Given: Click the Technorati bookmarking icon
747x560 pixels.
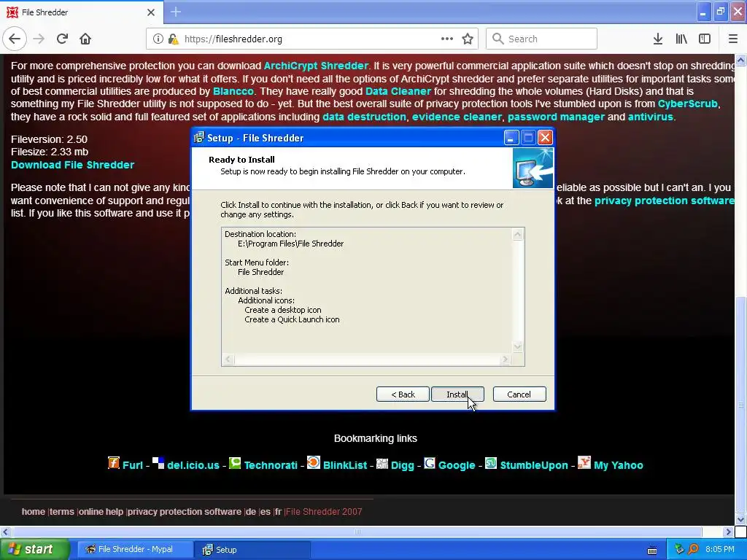Looking at the screenshot, I should click(x=235, y=463).
